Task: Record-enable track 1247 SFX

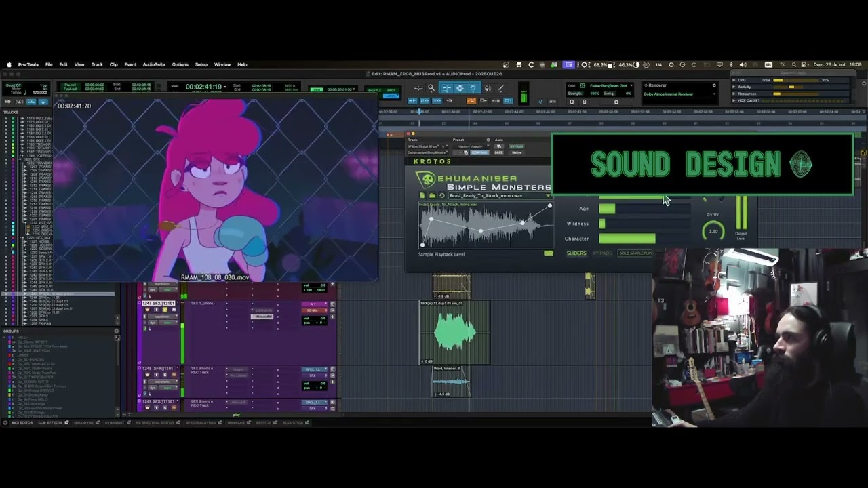Action: point(147,310)
